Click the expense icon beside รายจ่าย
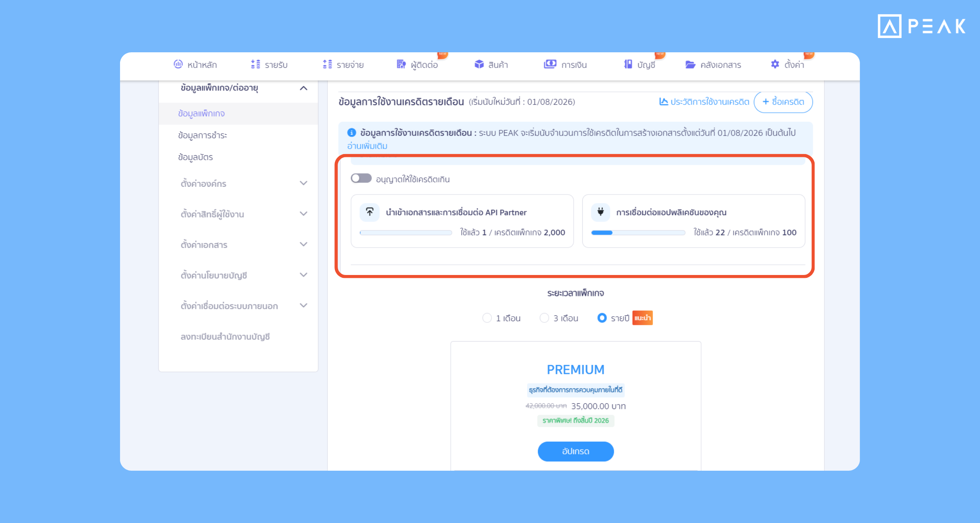This screenshot has width=980, height=523. tap(327, 64)
